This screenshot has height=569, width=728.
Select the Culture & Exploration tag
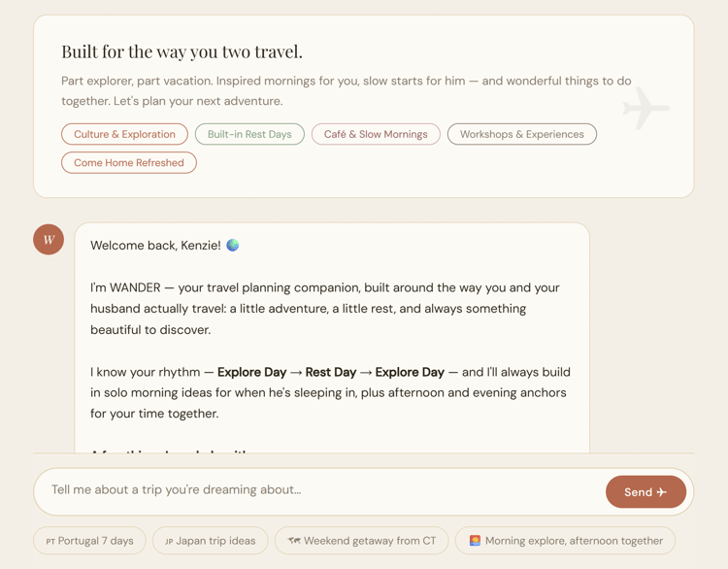click(124, 134)
